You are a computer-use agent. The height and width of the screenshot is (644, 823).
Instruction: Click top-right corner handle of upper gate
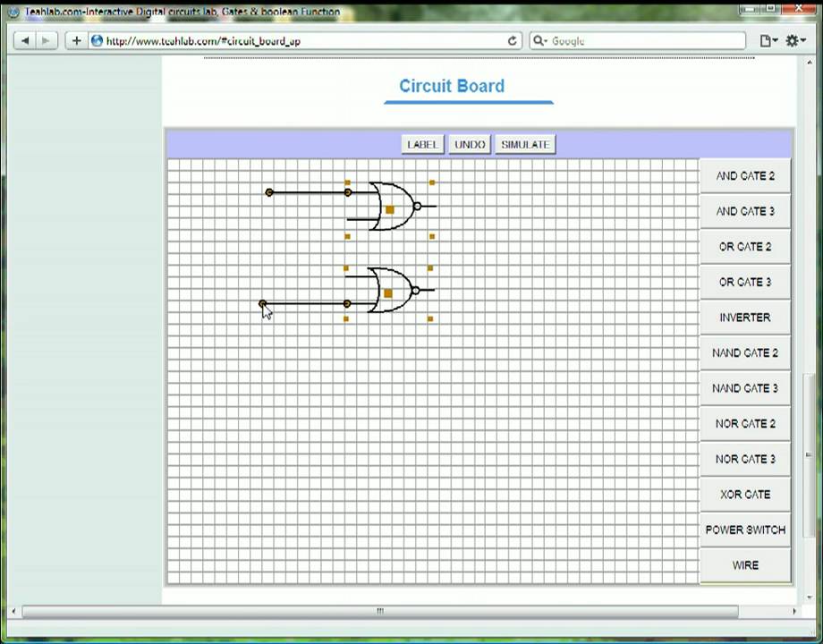point(432,182)
